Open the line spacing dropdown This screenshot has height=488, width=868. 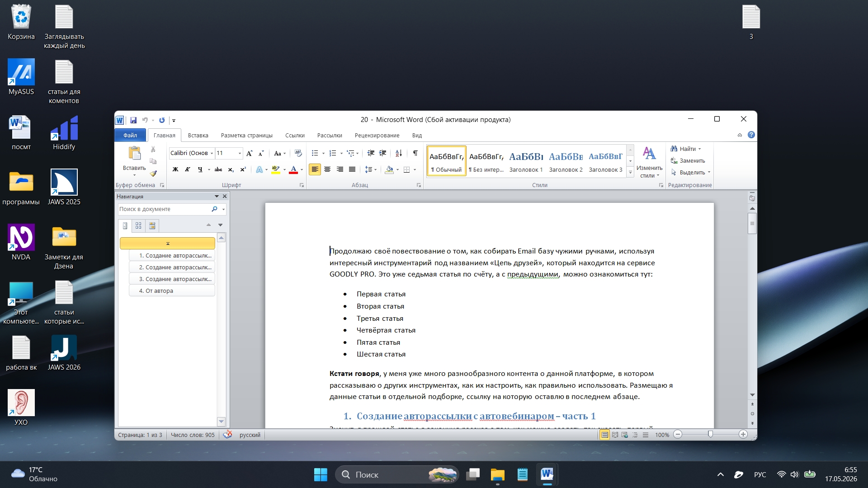pyautogui.click(x=376, y=170)
